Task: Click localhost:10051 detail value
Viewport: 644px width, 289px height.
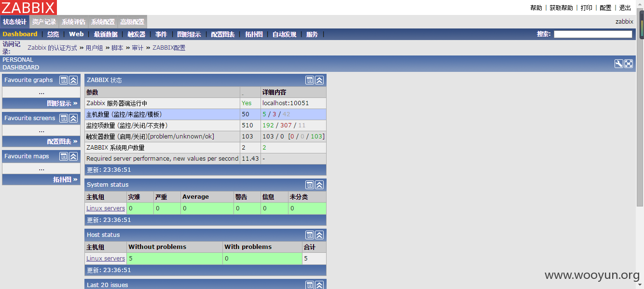Action: [x=286, y=103]
